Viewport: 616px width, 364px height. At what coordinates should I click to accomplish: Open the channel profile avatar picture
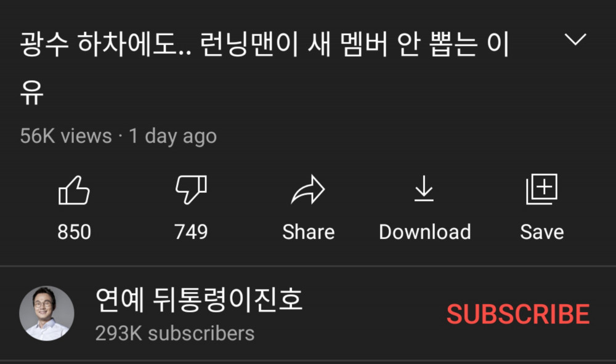[x=47, y=313]
